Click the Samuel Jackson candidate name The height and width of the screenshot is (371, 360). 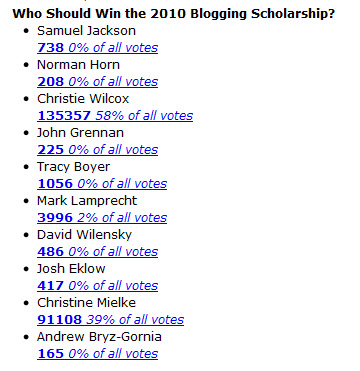(86, 31)
